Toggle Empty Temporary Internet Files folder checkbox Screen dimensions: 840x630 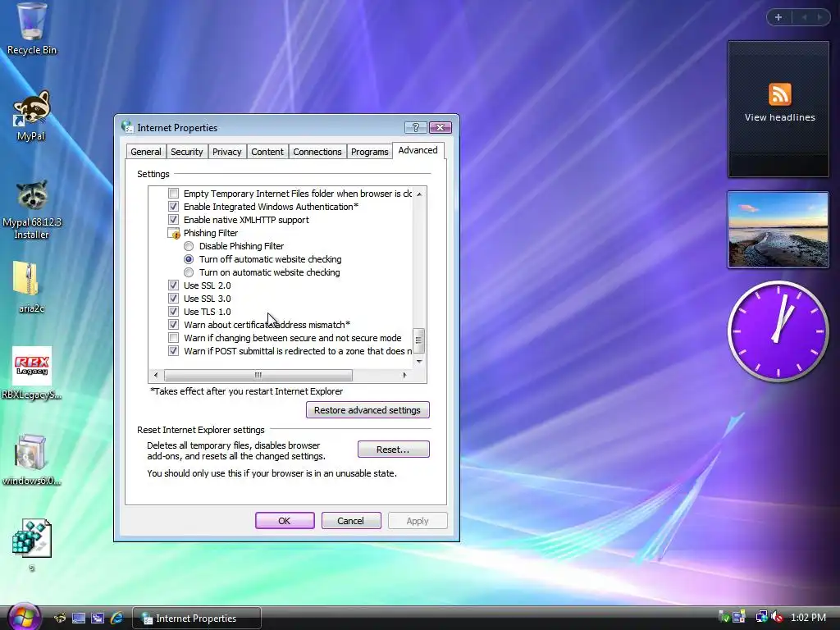173,194
